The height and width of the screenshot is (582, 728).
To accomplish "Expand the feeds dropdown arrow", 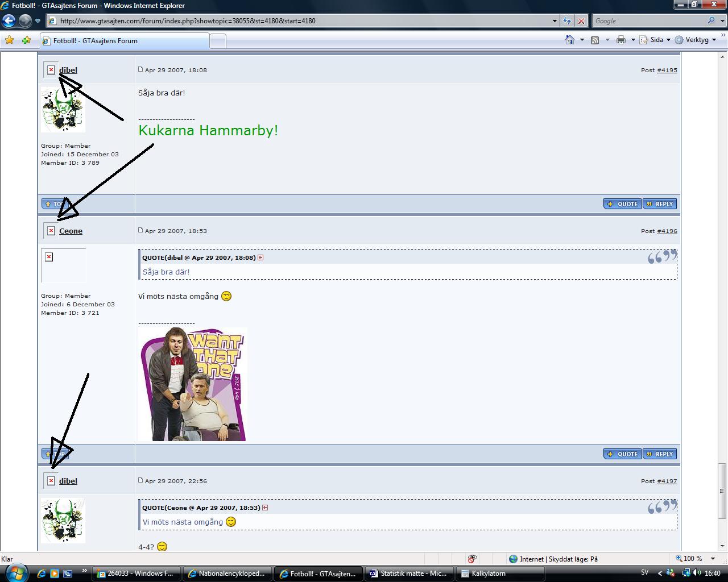I will (607, 40).
